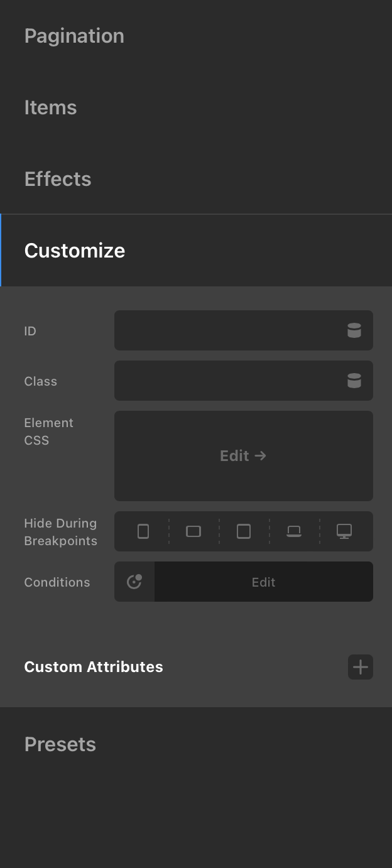Open the Element CSS editor

click(x=243, y=456)
